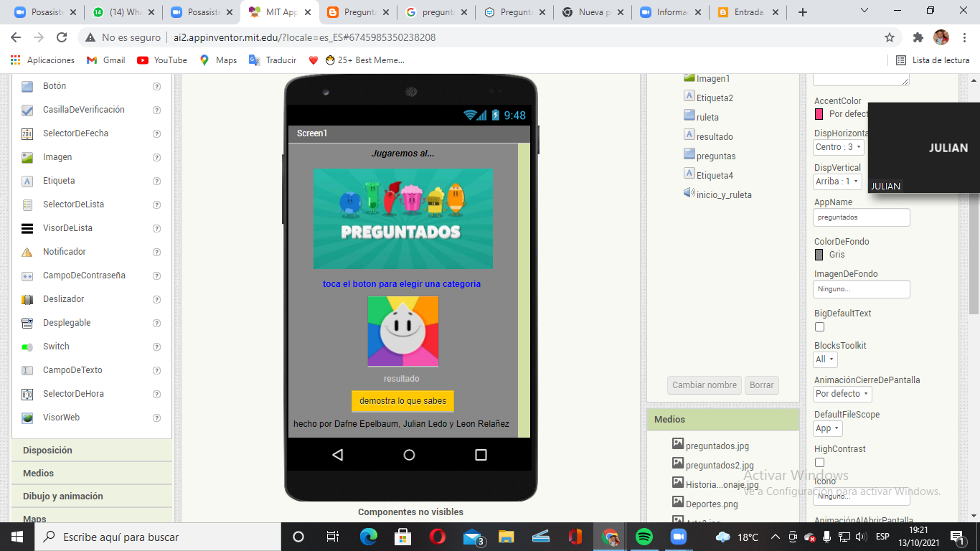
Task: Switch to the WhatsApp browser tab
Action: [123, 12]
